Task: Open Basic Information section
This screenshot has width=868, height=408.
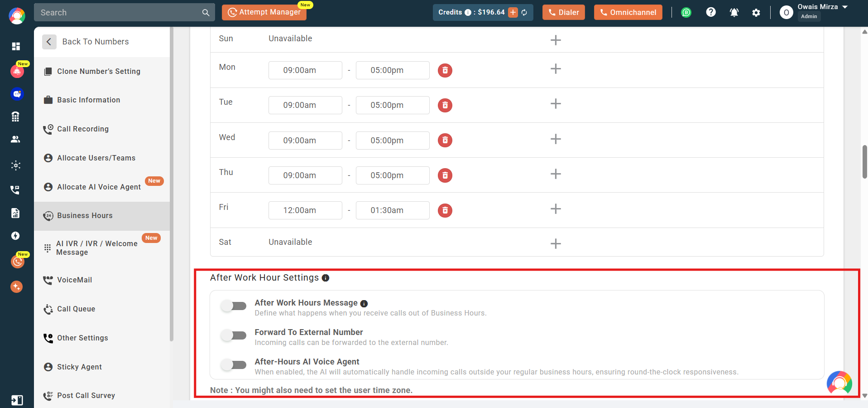Action: coord(102,100)
